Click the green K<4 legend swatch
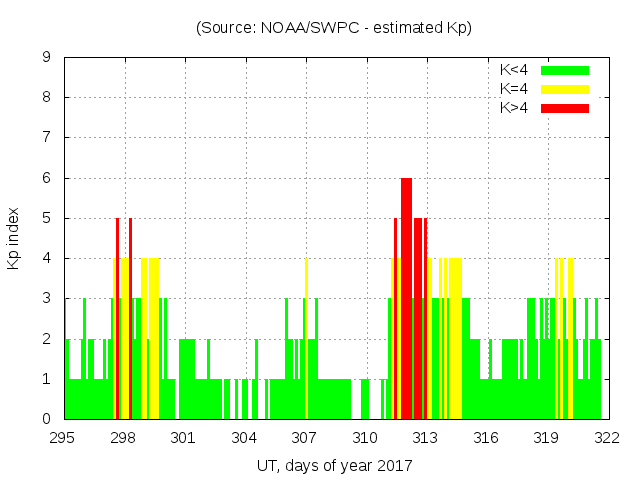The height and width of the screenshot is (480, 640). [565, 70]
